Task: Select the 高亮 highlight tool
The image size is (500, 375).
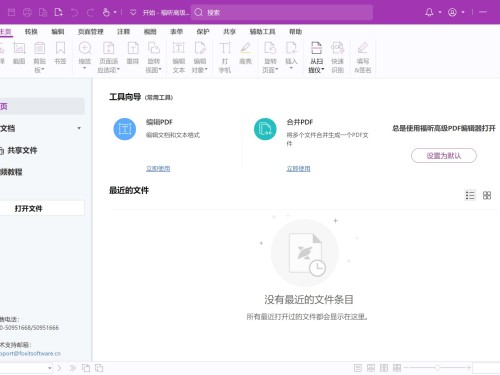Action: click(246, 53)
